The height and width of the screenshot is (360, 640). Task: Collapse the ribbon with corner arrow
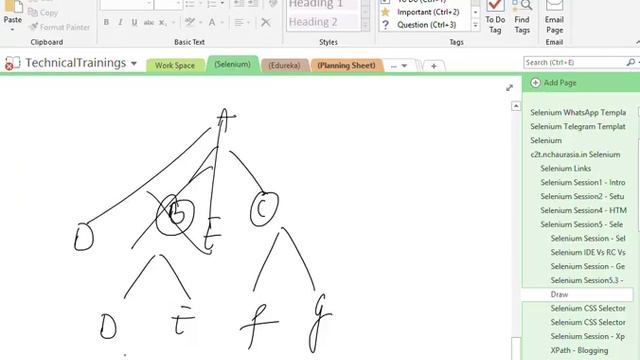tap(638, 42)
